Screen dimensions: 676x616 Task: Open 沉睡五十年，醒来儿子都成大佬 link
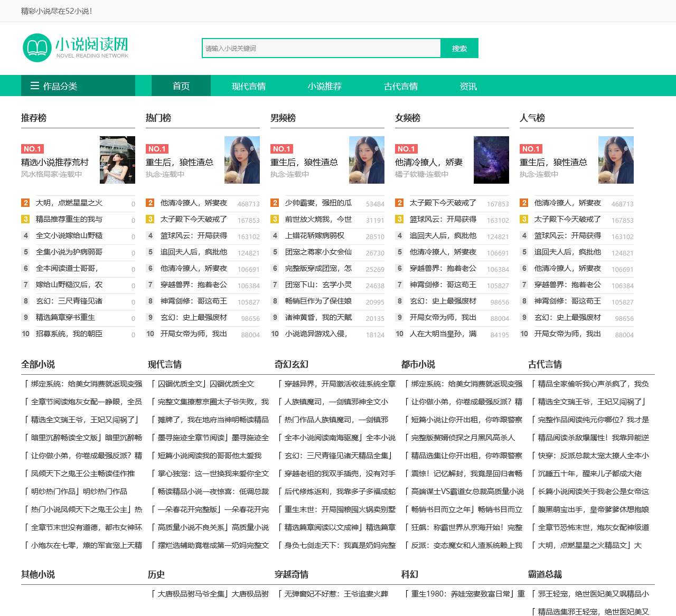(589, 473)
